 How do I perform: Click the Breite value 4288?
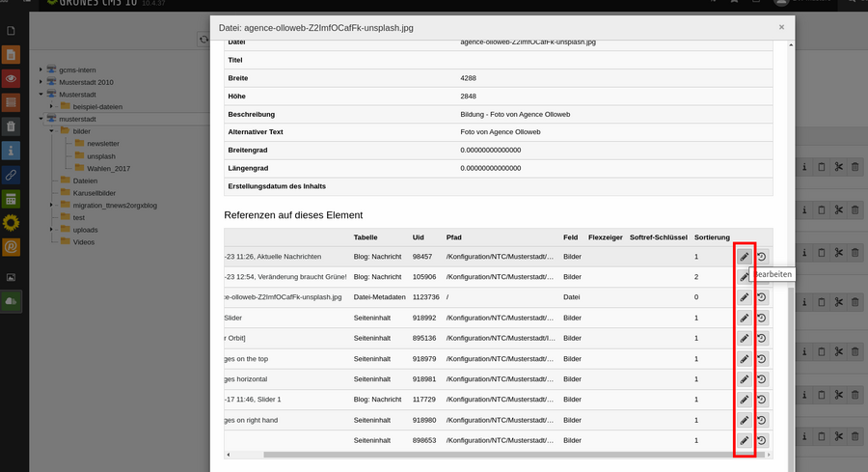click(x=468, y=78)
